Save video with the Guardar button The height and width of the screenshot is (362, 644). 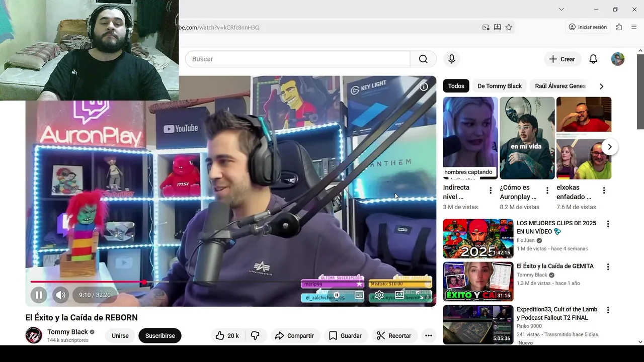pyautogui.click(x=345, y=336)
